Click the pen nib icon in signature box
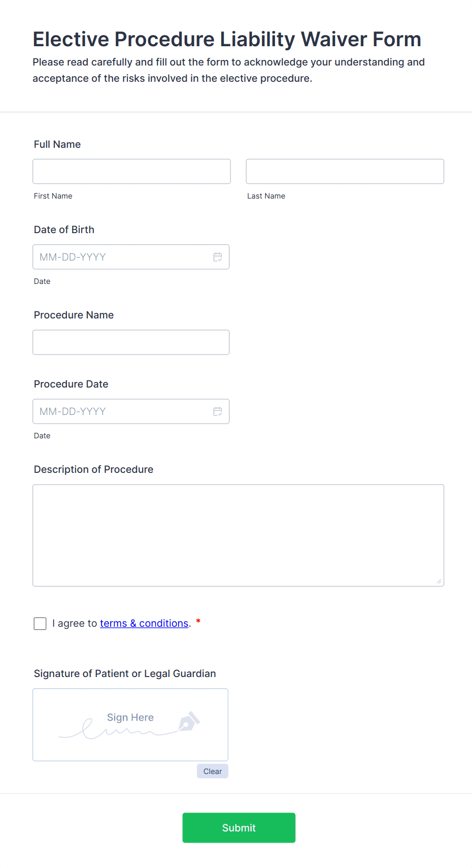Image resolution: width=472 pixels, height=868 pixels. tap(189, 721)
